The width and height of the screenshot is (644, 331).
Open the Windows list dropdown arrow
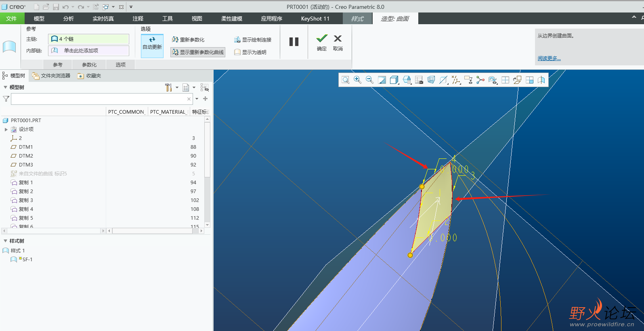(x=113, y=7)
